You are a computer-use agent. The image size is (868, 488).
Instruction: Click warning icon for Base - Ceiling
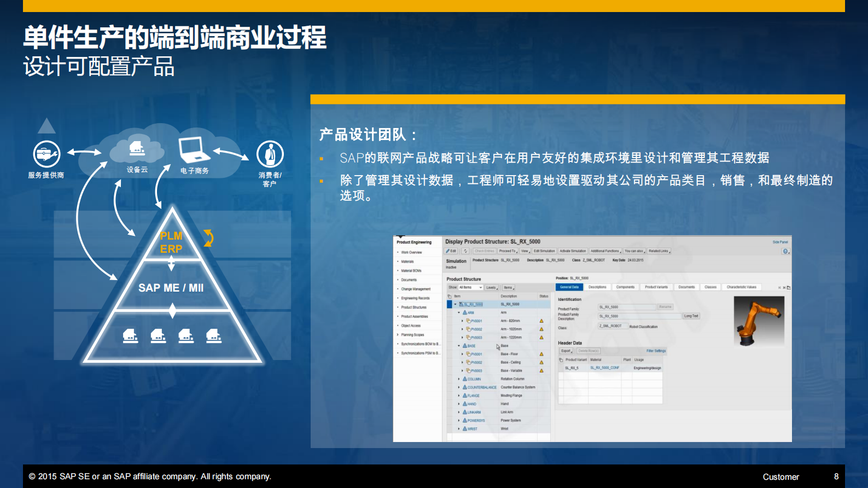point(541,362)
